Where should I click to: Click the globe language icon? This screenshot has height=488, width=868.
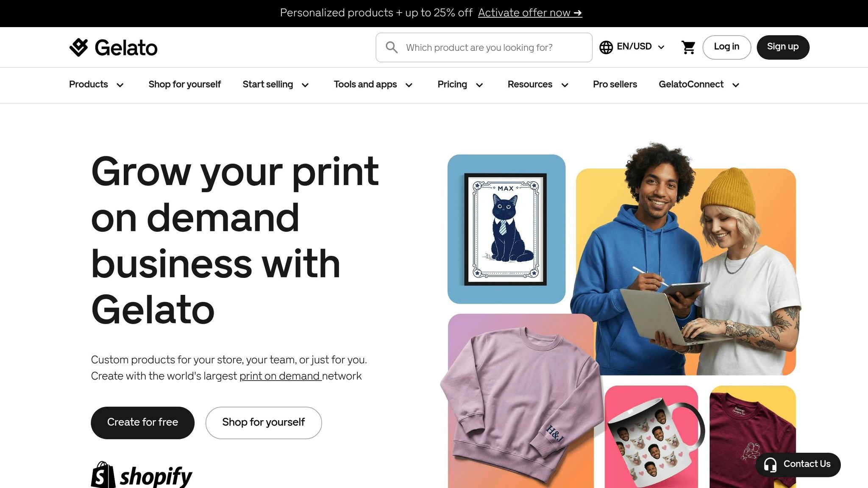(x=606, y=47)
